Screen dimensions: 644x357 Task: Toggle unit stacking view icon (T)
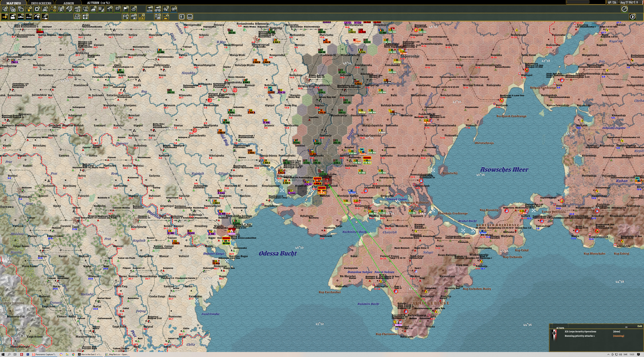[x=5, y=9]
